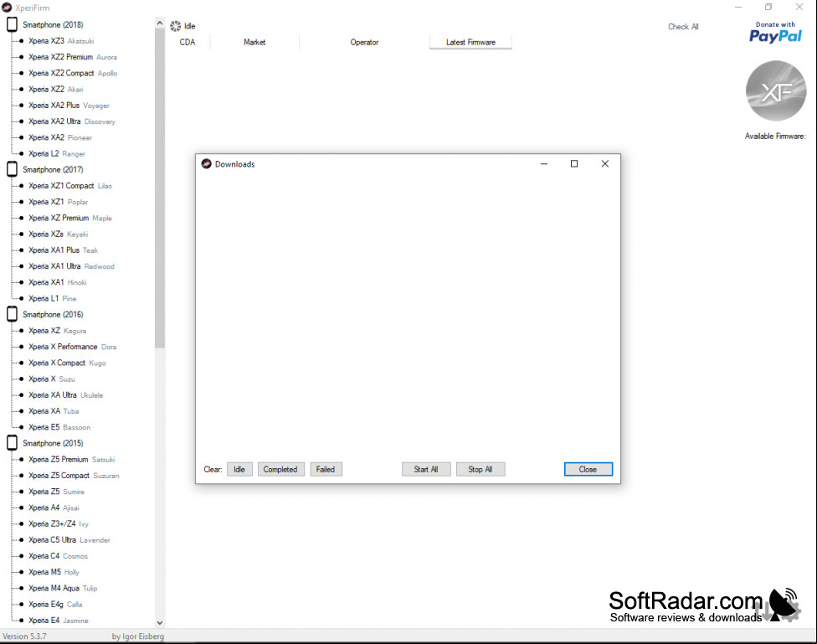Click the phone icon beside Smartphone (2017)
Screen dimensions: 817x644
click(12, 169)
